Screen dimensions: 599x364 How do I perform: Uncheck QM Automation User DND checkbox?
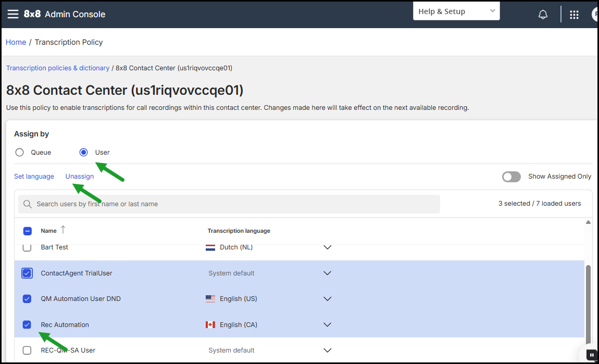point(27,299)
